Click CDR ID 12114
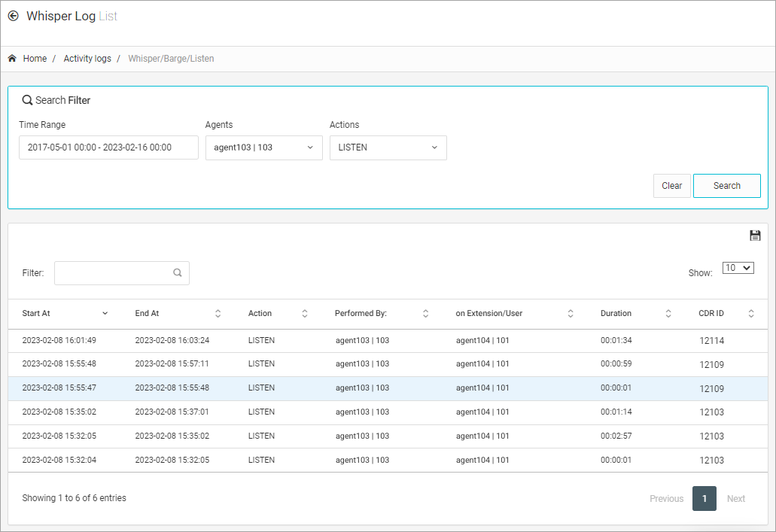Viewport: 776px width, 532px height. pyautogui.click(x=712, y=340)
